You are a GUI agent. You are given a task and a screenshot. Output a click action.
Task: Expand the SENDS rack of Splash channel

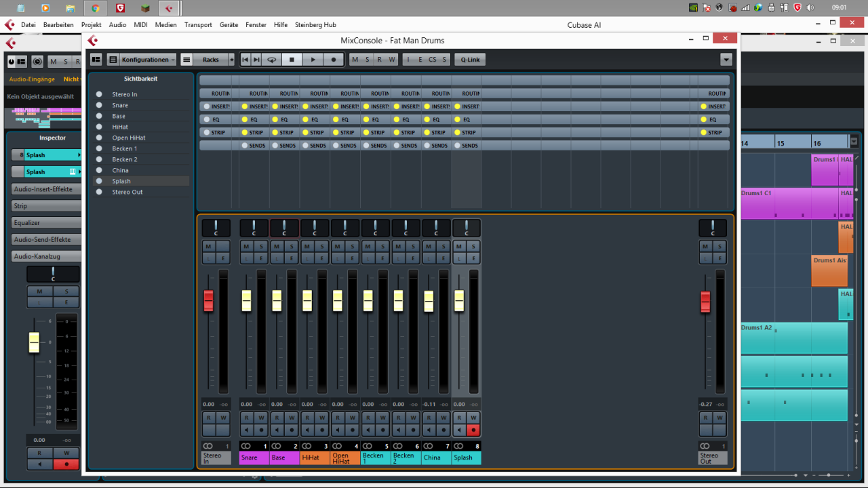[x=467, y=145]
